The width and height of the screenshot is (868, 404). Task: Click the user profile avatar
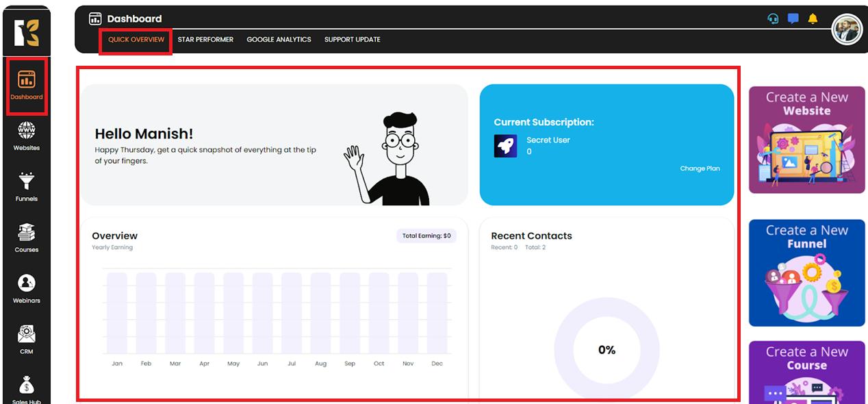[847, 29]
